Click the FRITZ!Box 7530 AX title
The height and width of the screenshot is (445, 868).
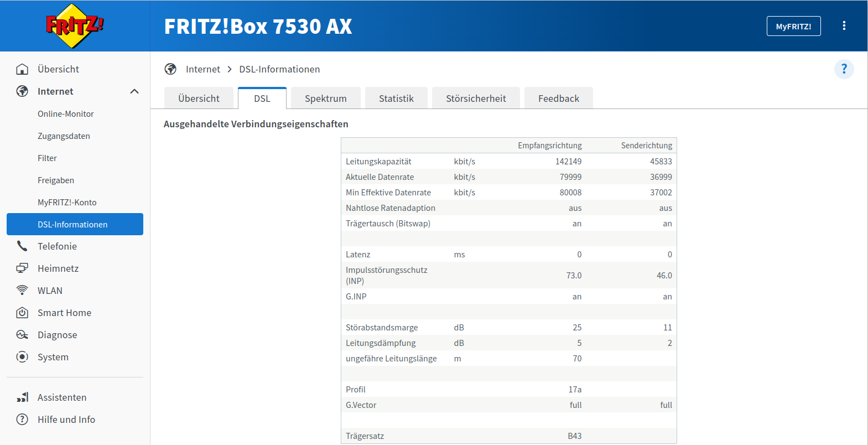[x=258, y=27]
